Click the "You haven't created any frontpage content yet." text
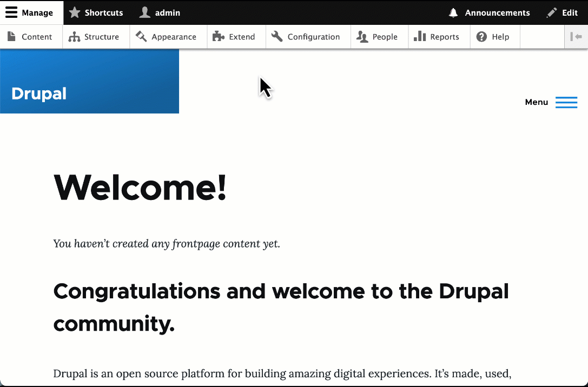 point(167,244)
